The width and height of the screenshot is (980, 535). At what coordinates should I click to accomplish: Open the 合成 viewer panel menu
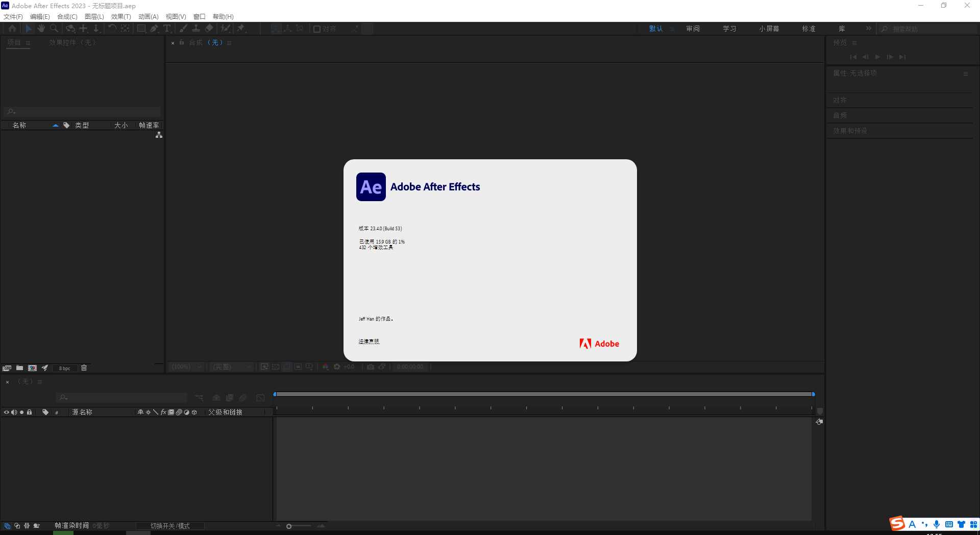(229, 43)
